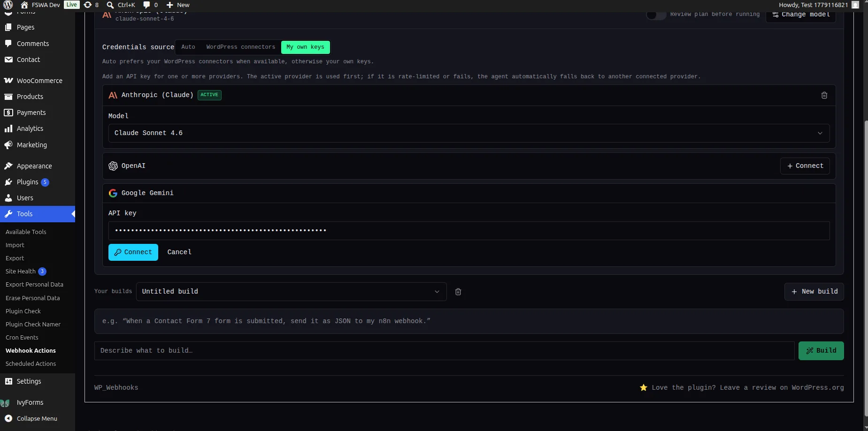This screenshot has height=431, width=868.
Task: Open the Export submenu item
Action: pyautogui.click(x=15, y=258)
